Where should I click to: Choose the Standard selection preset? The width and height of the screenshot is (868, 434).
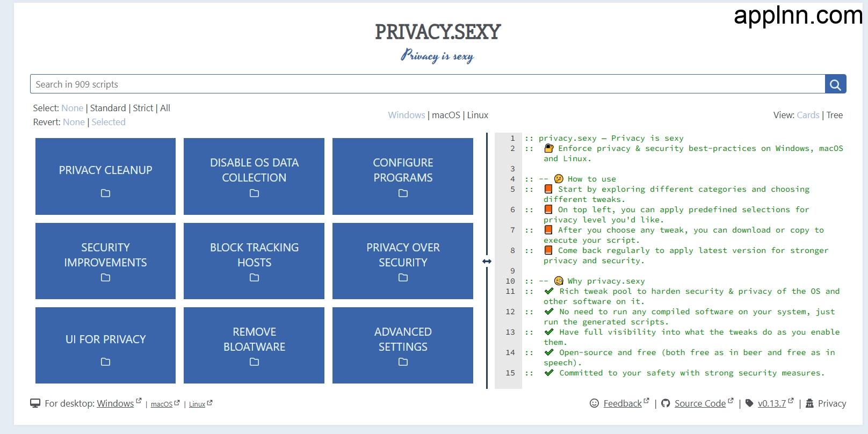pos(108,108)
